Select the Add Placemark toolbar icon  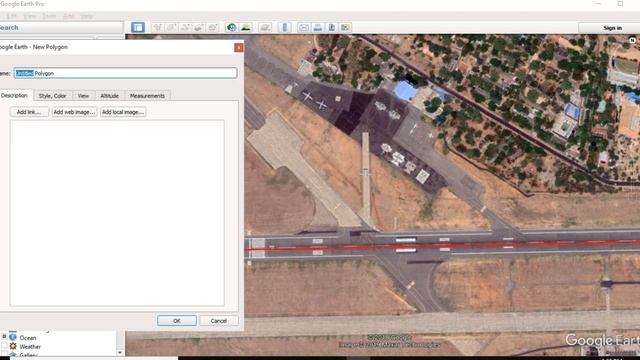point(157,27)
